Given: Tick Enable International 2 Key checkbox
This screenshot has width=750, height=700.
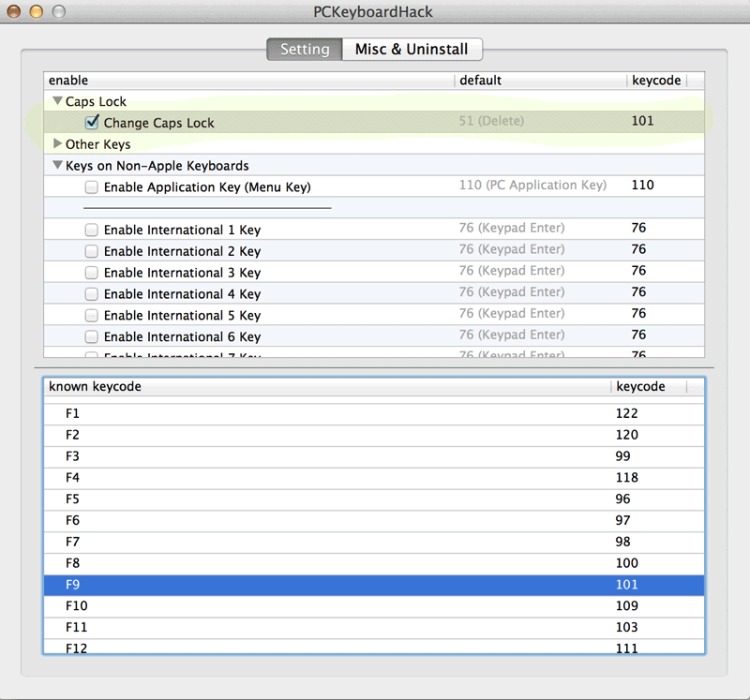Looking at the screenshot, I should 91,251.
